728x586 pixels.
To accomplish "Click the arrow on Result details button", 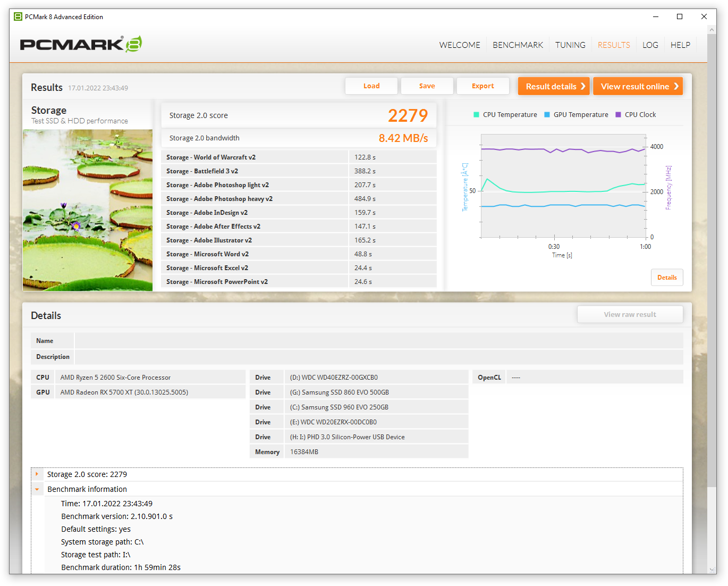I will coord(583,86).
